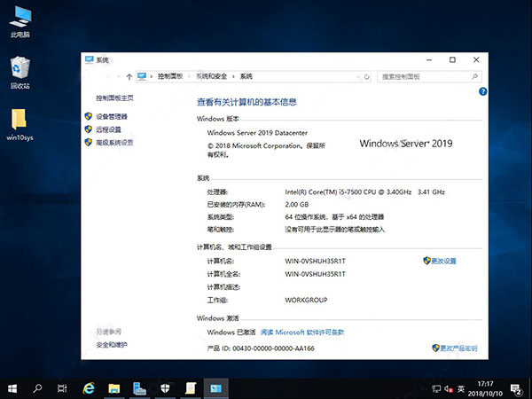The image size is (532, 399).
Task: Open Windows Security shield on taskbar
Action: click(x=164, y=387)
